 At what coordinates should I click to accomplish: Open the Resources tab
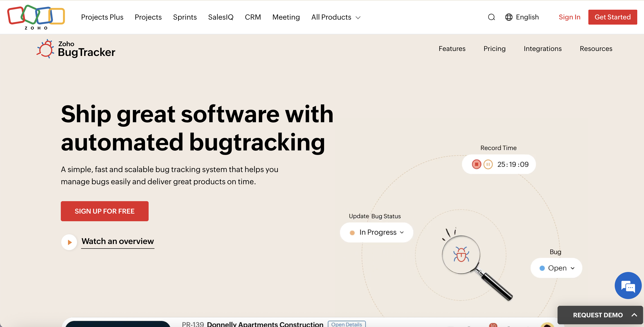(596, 48)
